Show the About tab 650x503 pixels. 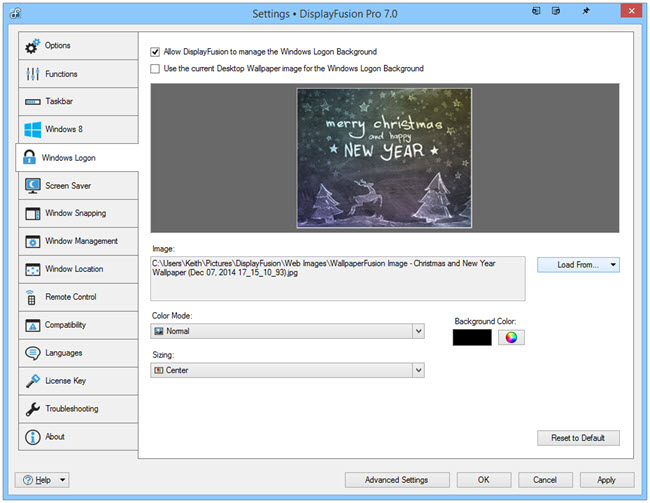78,437
